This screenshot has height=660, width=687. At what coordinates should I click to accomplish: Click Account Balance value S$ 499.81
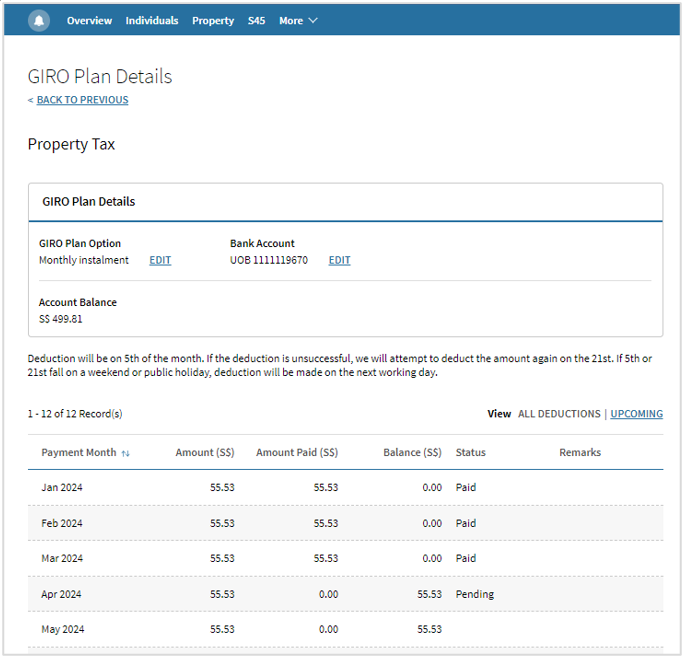60,319
